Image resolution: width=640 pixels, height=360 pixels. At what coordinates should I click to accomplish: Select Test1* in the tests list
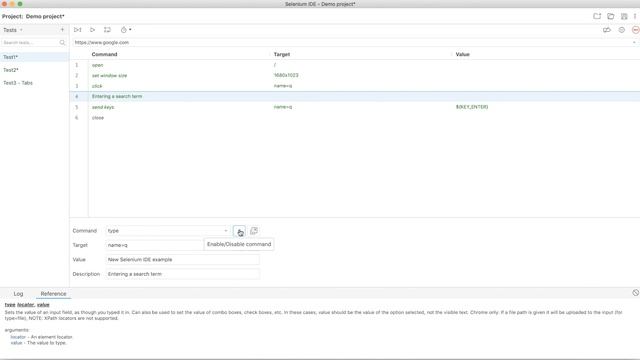[x=34, y=57]
